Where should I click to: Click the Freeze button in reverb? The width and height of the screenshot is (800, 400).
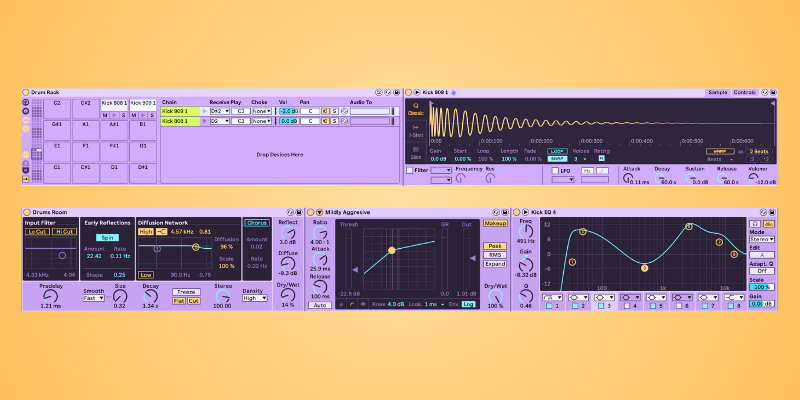(186, 292)
